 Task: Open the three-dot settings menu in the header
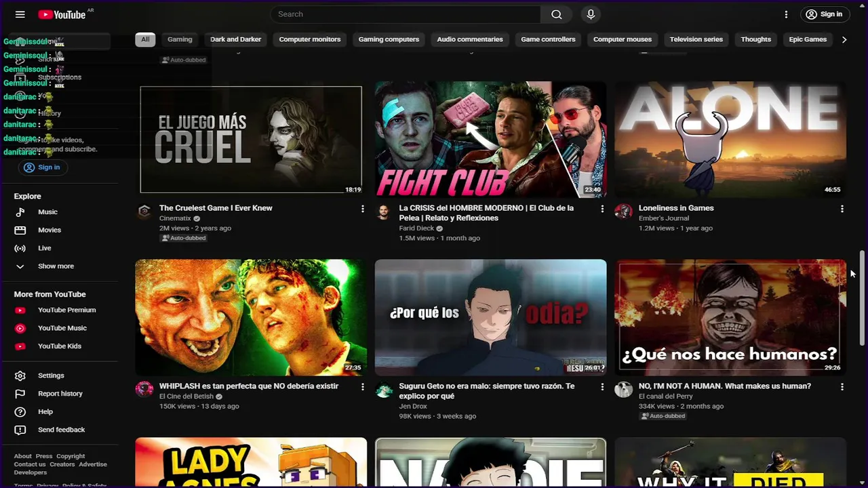[786, 14]
